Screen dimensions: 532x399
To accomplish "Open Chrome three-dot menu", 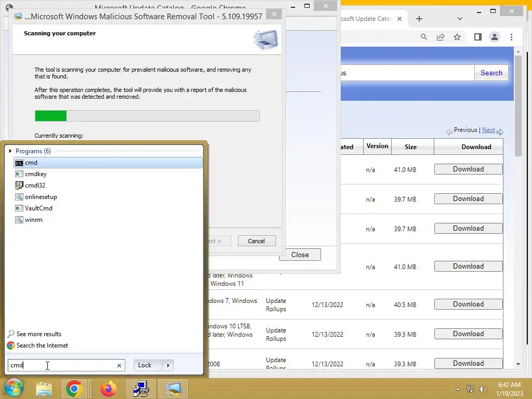I will click(x=512, y=37).
